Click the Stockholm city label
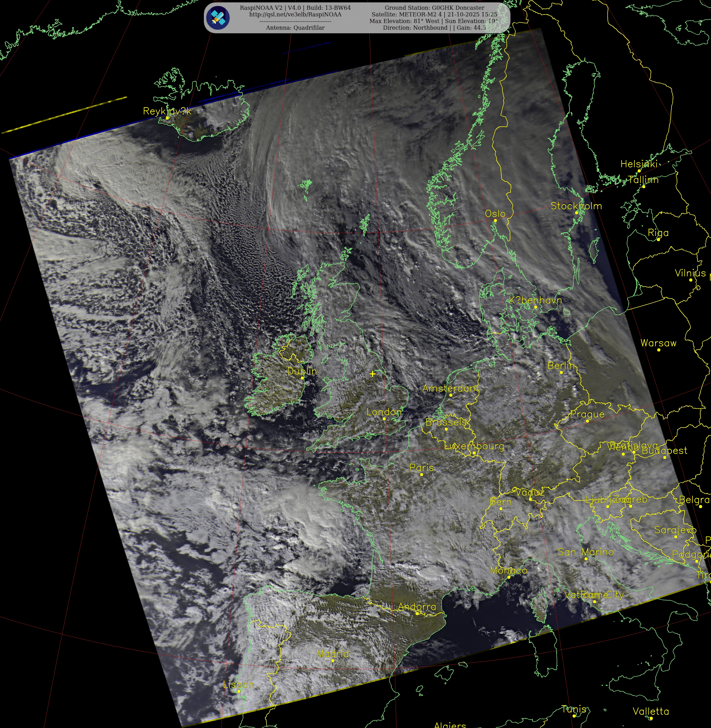 [x=576, y=206]
